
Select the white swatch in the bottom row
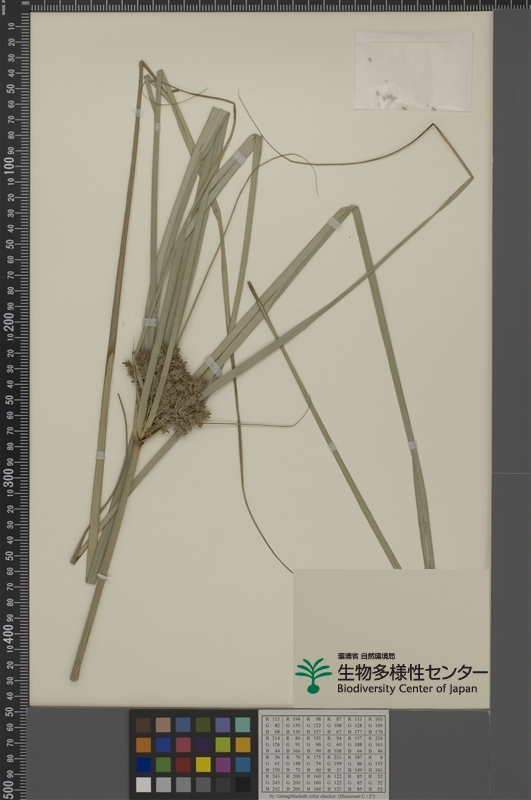tap(144, 784)
